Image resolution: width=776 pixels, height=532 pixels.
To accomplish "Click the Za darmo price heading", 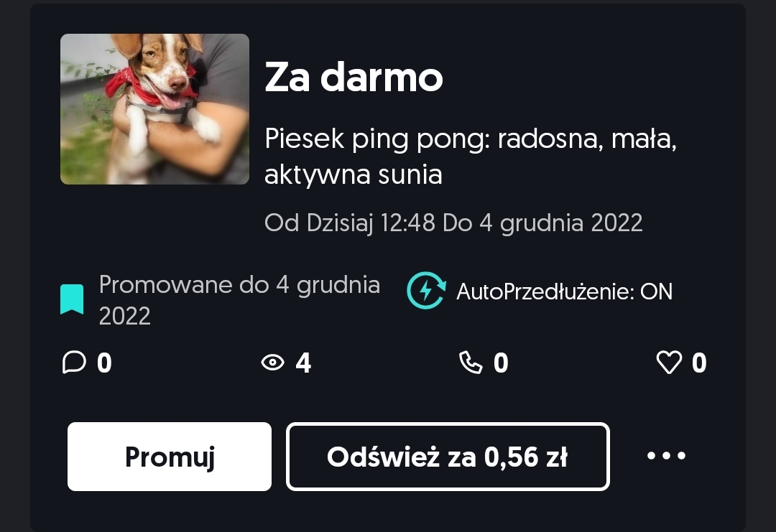I will pos(354,77).
